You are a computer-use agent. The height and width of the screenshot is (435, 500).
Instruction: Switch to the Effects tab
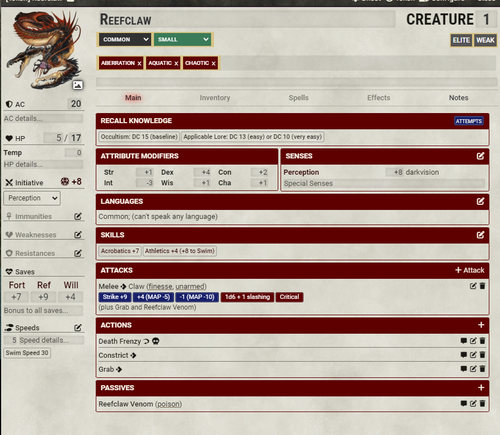(x=379, y=98)
